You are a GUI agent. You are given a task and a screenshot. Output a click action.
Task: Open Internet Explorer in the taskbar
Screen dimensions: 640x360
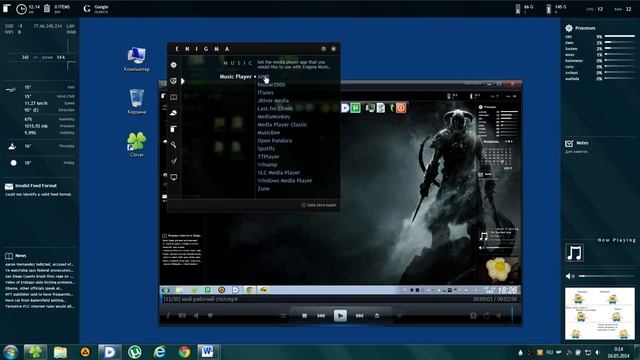pyautogui.click(x=159, y=352)
